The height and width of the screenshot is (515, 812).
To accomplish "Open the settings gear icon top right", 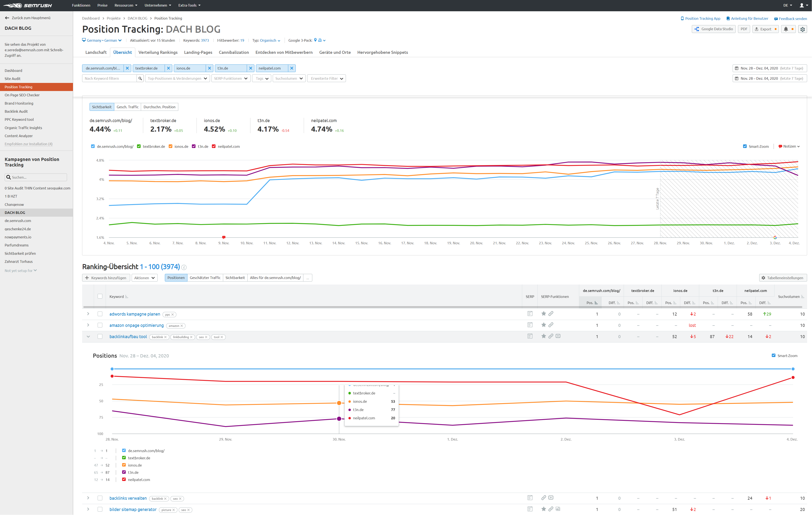I will [803, 29].
